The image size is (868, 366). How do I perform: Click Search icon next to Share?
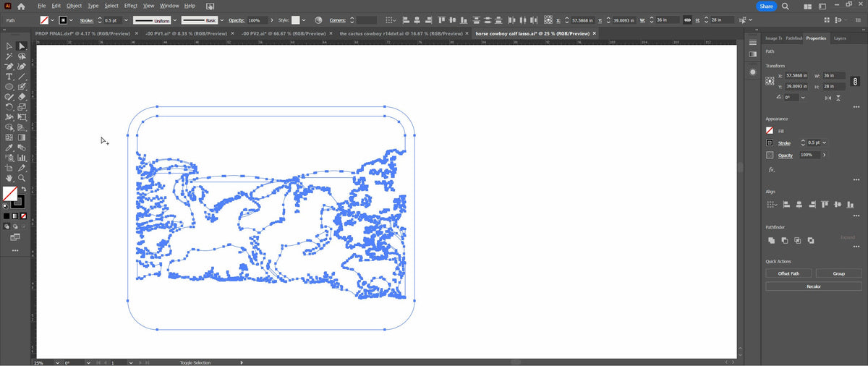point(785,6)
